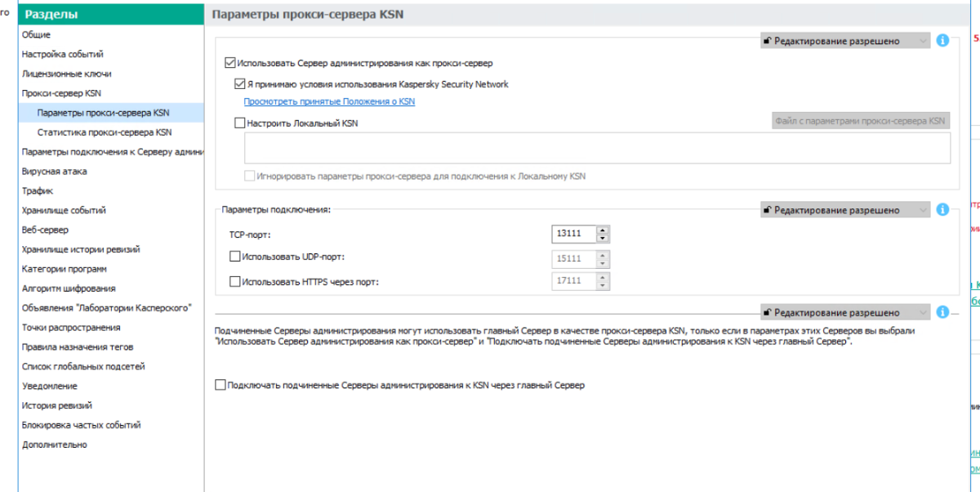The width and height of the screenshot is (980, 492).
Task: Click the 'Разделы' sidebar header
Action: (x=112, y=14)
